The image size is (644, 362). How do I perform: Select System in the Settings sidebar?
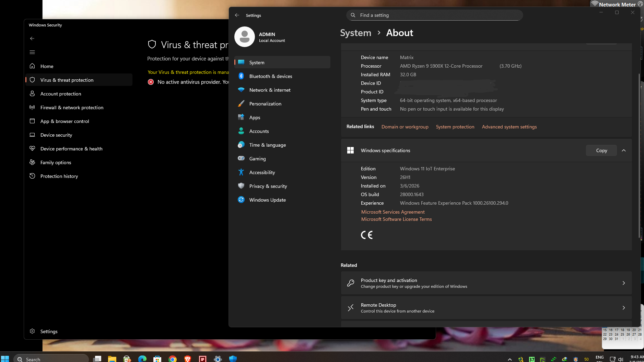click(282, 62)
